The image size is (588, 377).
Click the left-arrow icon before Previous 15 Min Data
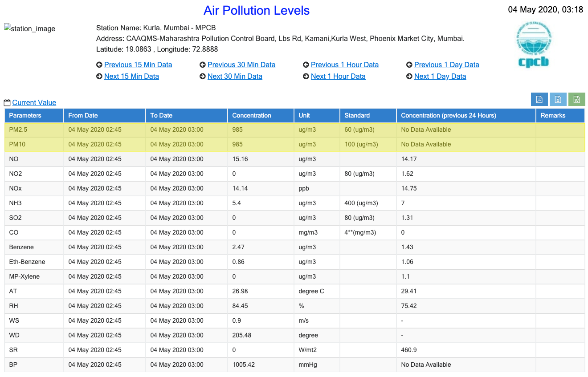[99, 65]
